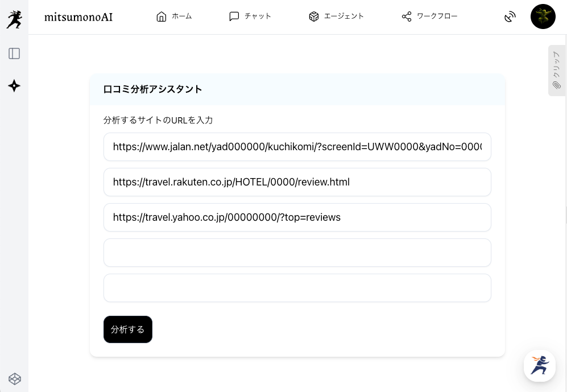Click the four-point sparkle icon
Image resolution: width=567 pixels, height=392 pixels.
pos(14,86)
